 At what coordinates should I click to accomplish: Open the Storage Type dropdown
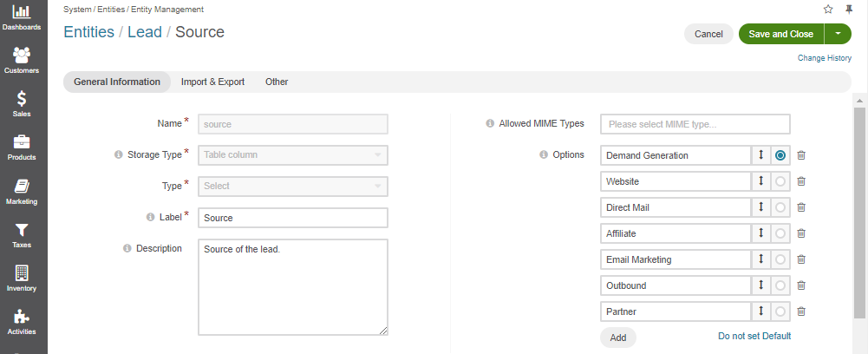click(x=293, y=155)
